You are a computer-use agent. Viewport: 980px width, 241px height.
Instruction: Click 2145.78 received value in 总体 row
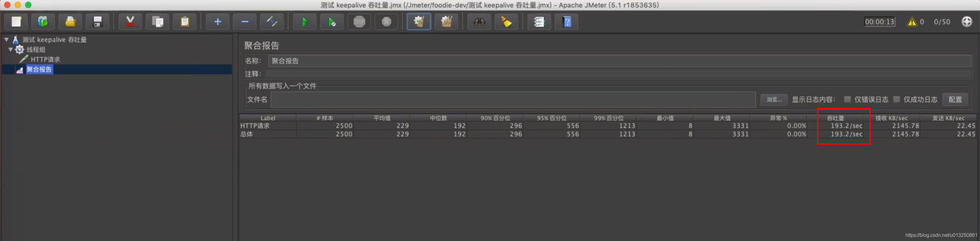coord(906,134)
